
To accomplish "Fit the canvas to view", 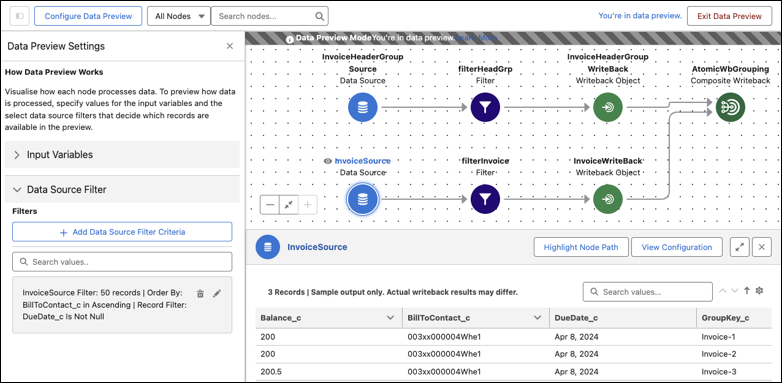I will (289, 204).
